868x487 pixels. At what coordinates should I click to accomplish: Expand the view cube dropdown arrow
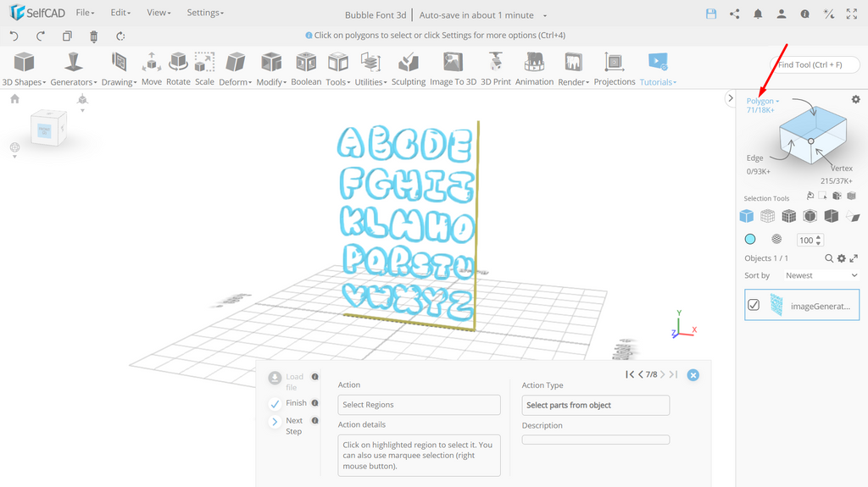tap(82, 111)
